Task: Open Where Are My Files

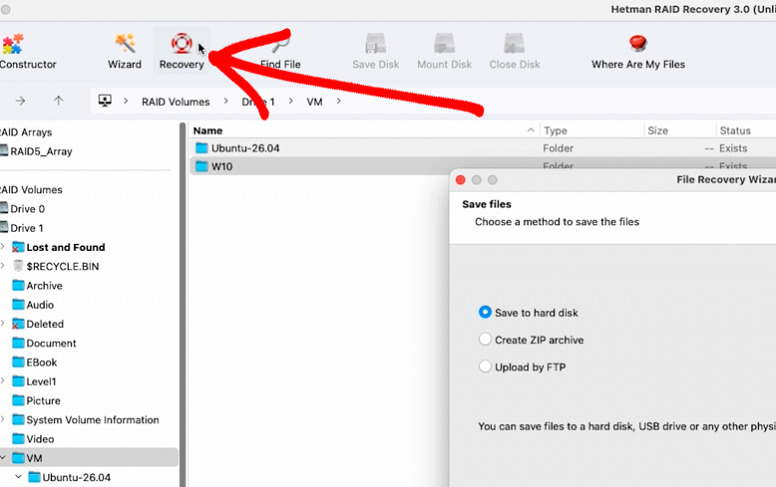Action: (x=638, y=51)
